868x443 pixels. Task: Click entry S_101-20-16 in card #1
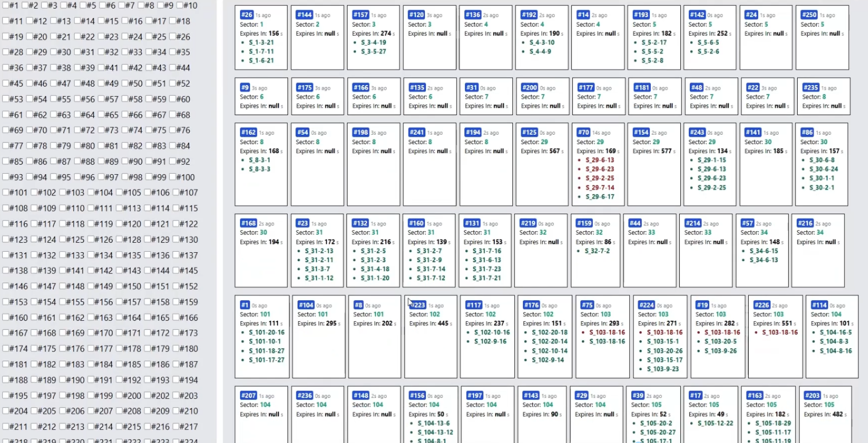(267, 332)
